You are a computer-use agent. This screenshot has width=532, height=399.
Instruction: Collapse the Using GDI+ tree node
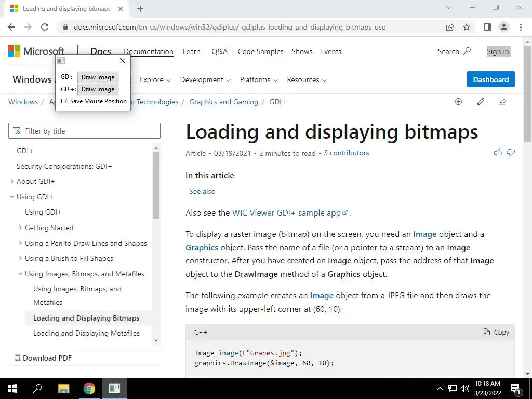click(12, 197)
